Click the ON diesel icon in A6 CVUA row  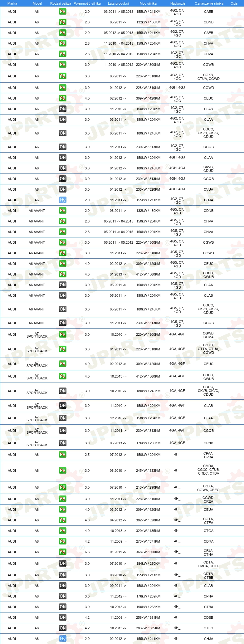(x=63, y=189)
